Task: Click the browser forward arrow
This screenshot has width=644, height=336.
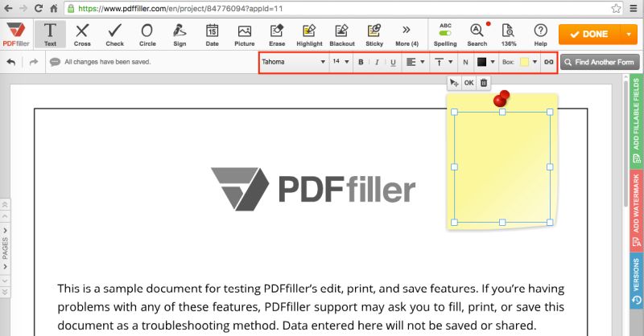Action: click(x=23, y=8)
